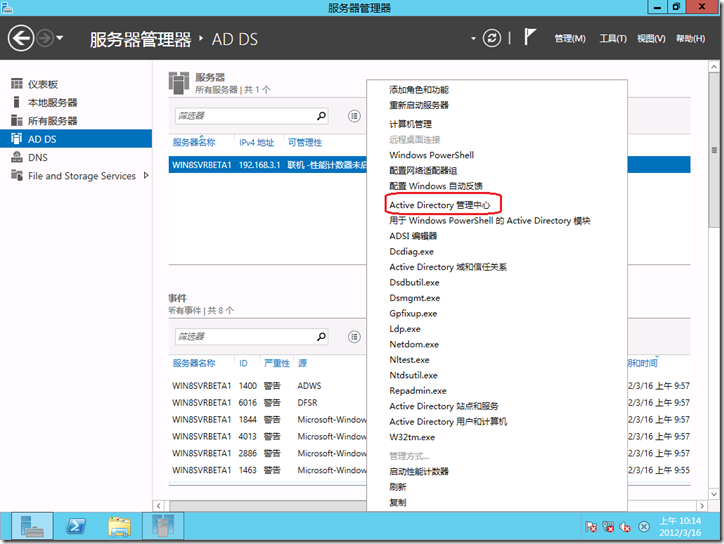Choose 配置网络适配器组 menu entry
This screenshot has width=724, height=544.
pos(423,171)
